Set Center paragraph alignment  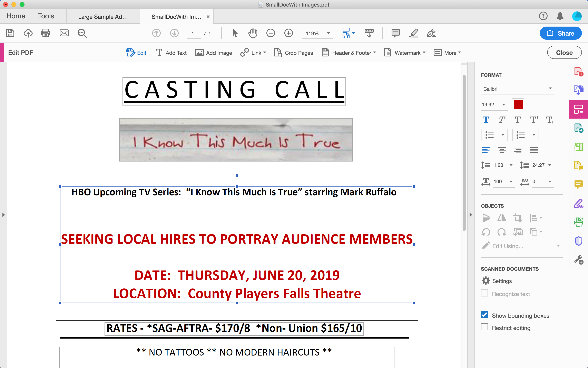[x=502, y=150]
